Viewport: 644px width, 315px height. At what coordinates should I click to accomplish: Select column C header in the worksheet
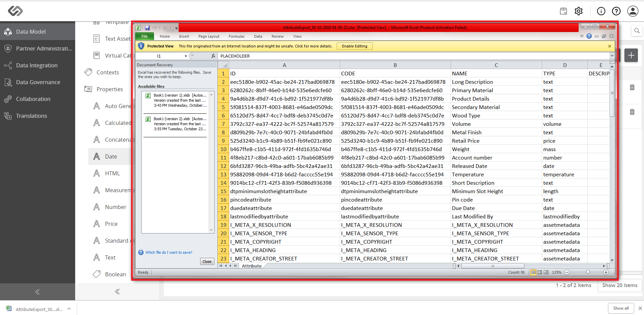click(x=496, y=65)
